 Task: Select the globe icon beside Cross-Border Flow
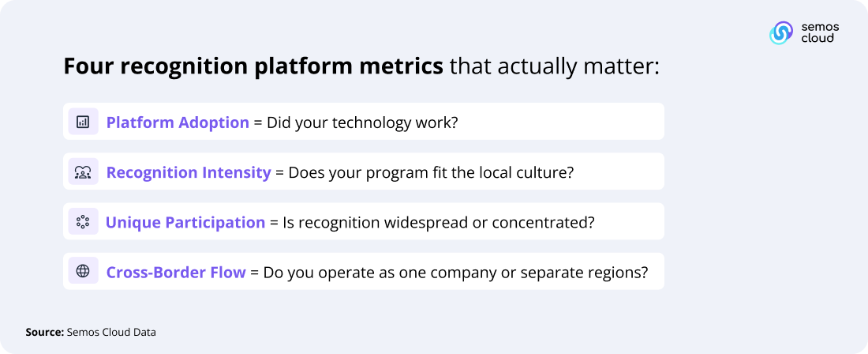click(x=83, y=272)
